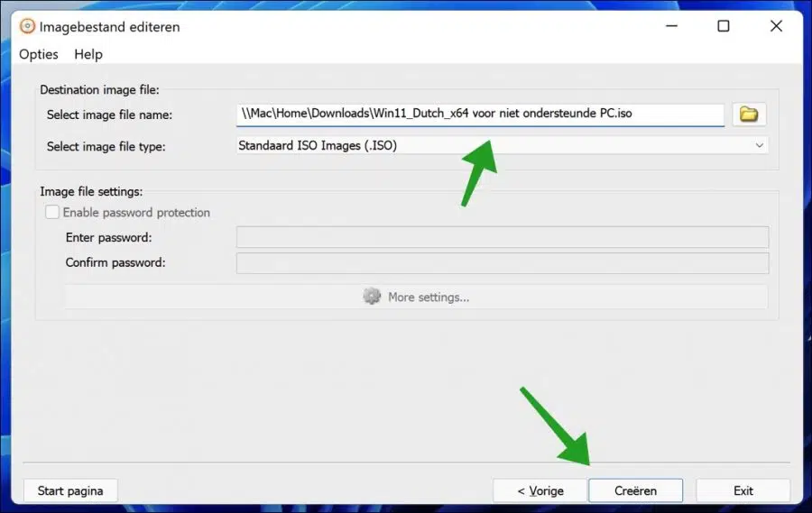
Task: Click the Confirm password field
Action: (x=503, y=262)
